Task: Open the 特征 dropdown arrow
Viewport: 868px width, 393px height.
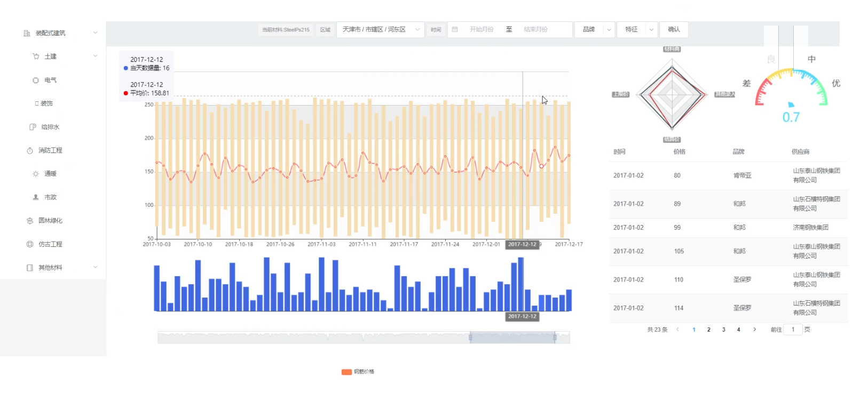Action: [651, 29]
